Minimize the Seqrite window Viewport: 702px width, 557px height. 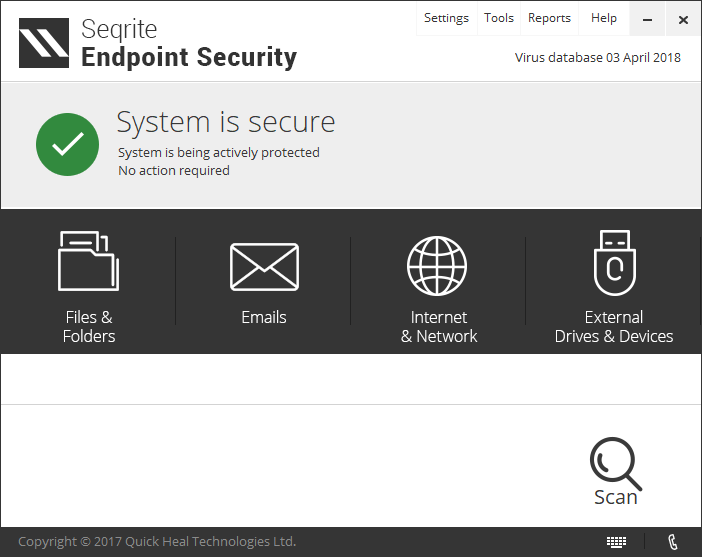(x=648, y=19)
